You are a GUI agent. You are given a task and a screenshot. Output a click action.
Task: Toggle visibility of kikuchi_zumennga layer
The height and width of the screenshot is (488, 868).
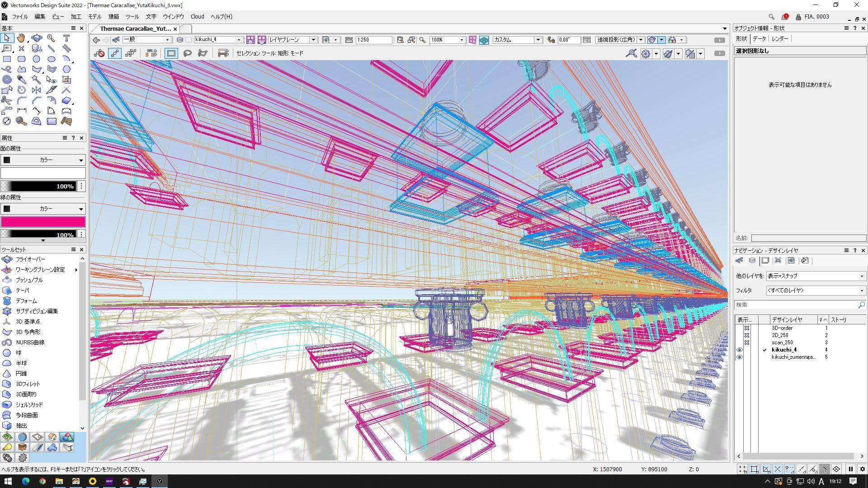(740, 357)
